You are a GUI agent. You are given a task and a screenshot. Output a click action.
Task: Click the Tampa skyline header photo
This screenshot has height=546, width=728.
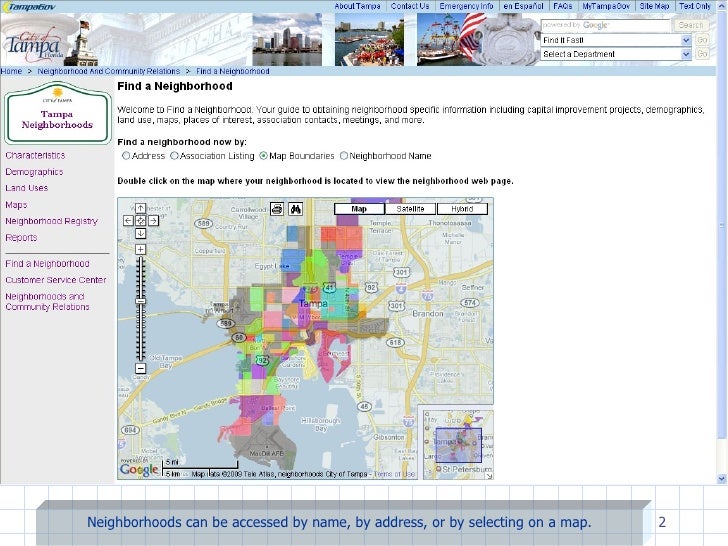287,39
